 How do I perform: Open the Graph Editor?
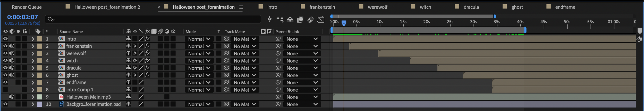click(321, 19)
